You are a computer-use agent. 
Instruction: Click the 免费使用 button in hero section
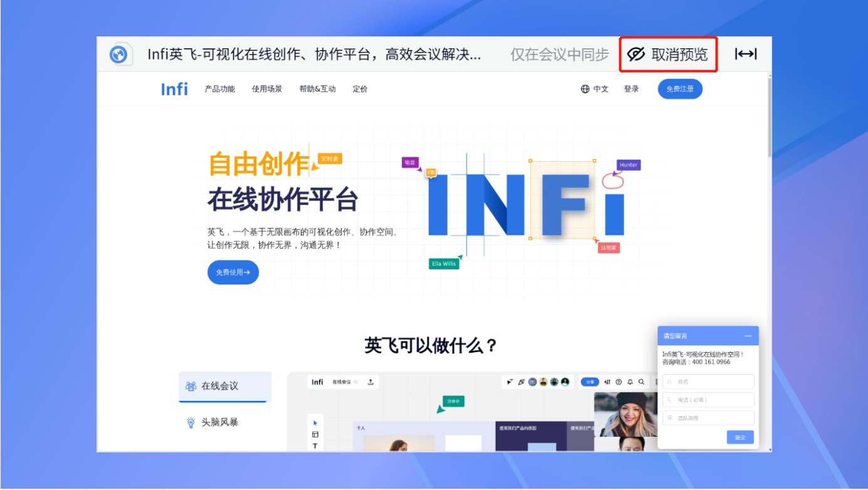click(x=233, y=273)
